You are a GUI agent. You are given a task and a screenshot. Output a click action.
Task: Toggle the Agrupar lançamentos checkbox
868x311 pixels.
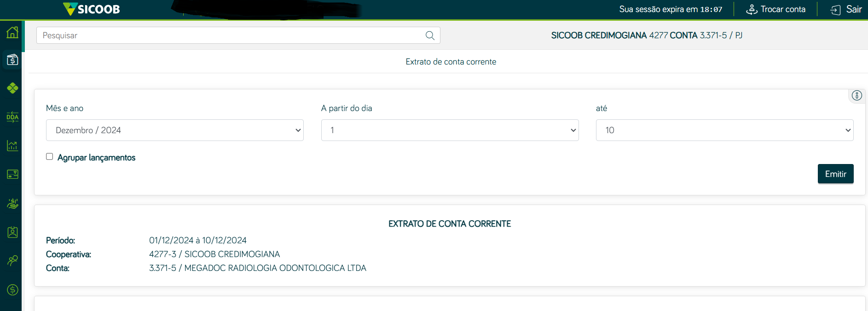pos(49,157)
